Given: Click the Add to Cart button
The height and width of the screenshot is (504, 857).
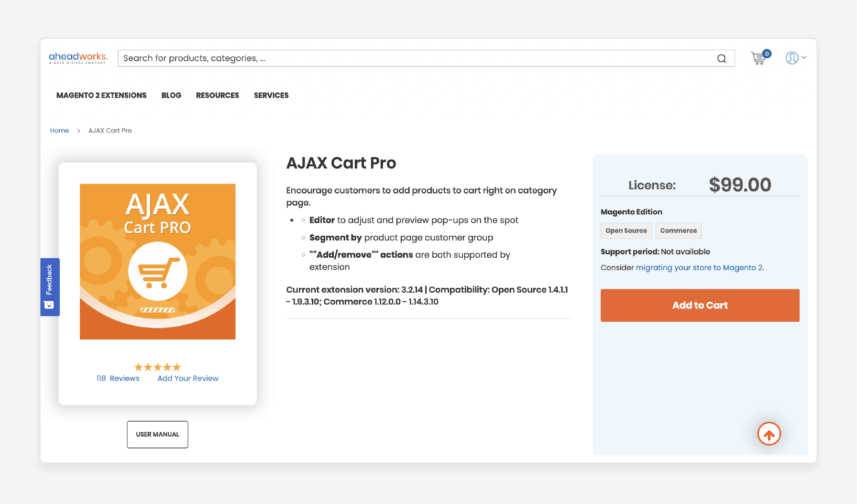Looking at the screenshot, I should tap(700, 305).
